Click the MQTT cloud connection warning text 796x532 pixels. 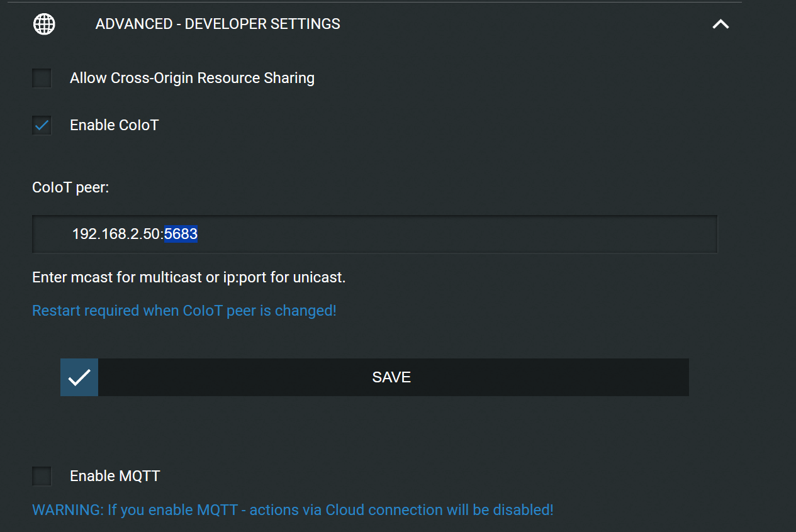[293, 509]
